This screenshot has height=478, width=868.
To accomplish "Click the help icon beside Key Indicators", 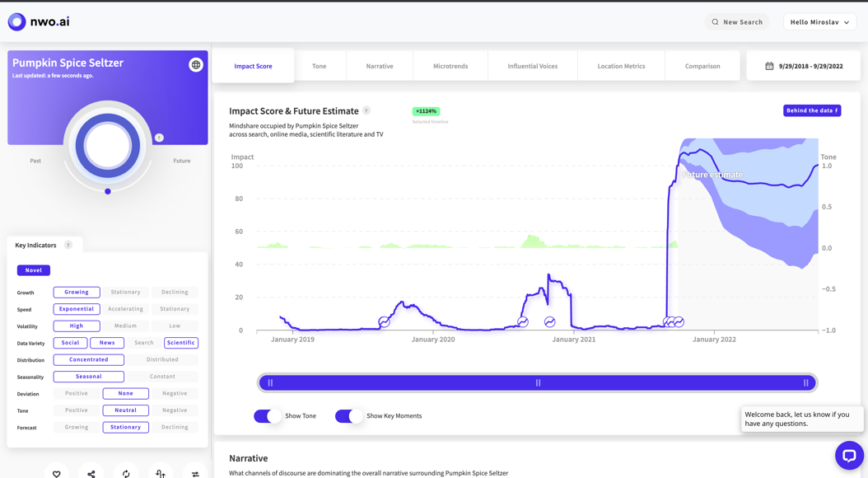I will (68, 245).
